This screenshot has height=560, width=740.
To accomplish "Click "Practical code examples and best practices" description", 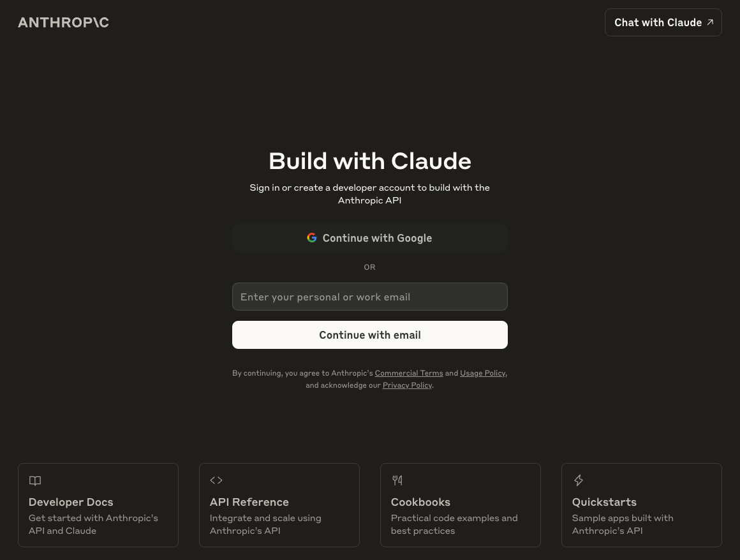I will tap(454, 524).
